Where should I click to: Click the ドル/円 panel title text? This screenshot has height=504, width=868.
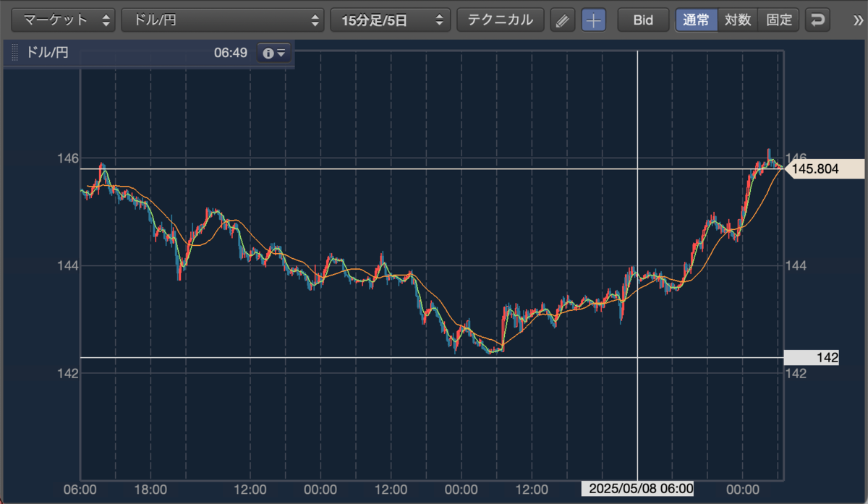click(47, 53)
